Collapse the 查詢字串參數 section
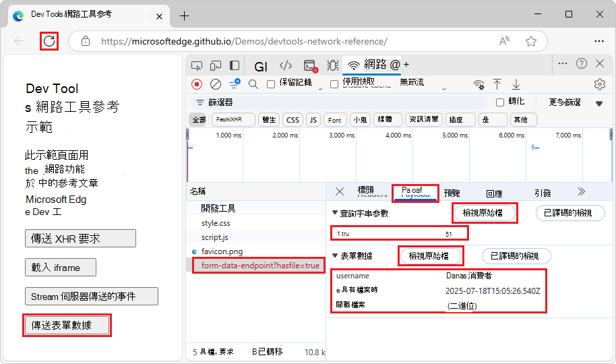The image size is (616, 364). pos(335,212)
